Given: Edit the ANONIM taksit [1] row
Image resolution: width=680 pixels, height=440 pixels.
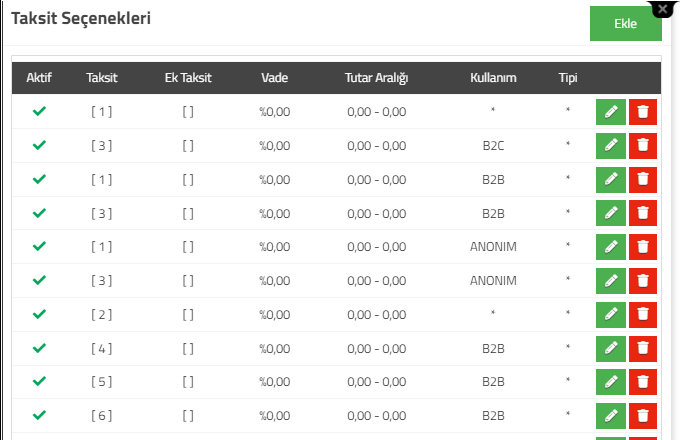Looking at the screenshot, I should 611,247.
